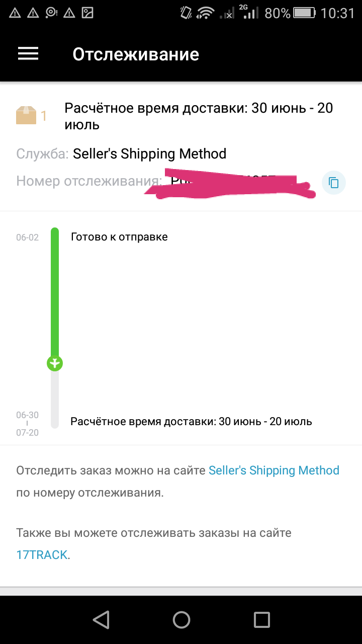The image size is (362, 644).
Task: Tap the package box icon
Action: click(x=26, y=115)
